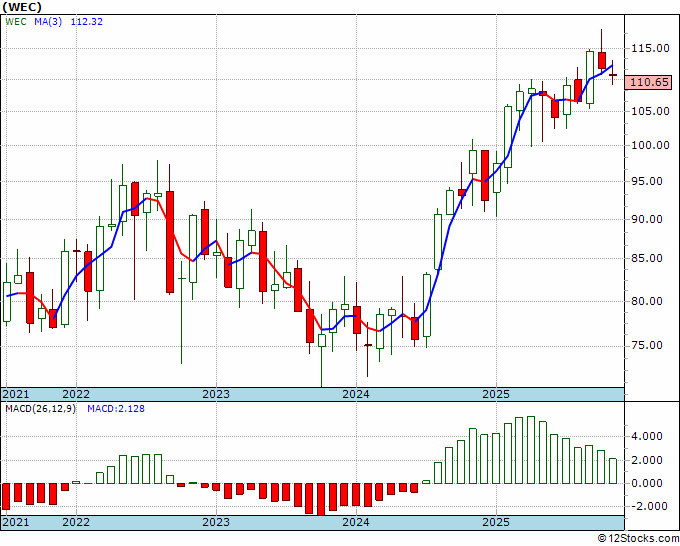Viewport: 680px width, 546px height.
Task: Click the 2022 label on MACD axis
Action: point(76,522)
